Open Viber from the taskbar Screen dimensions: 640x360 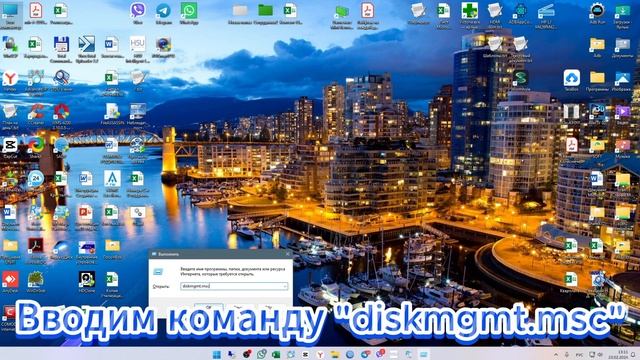380,354
